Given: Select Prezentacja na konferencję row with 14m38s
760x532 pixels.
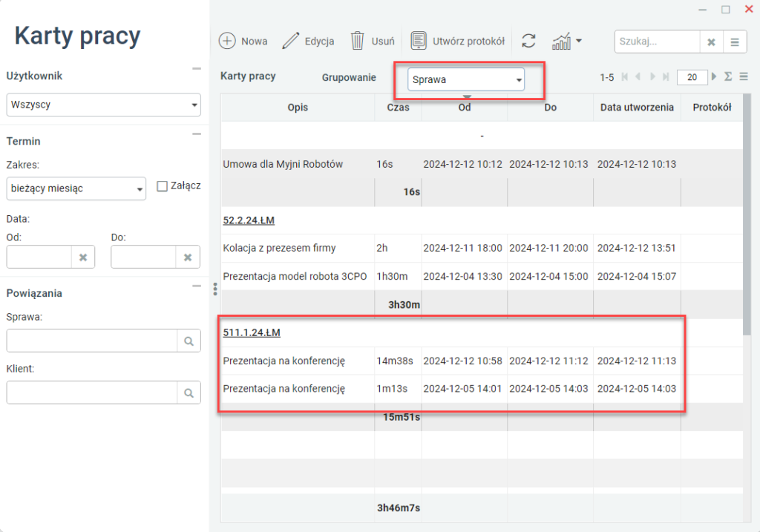Looking at the screenshot, I should [482, 361].
